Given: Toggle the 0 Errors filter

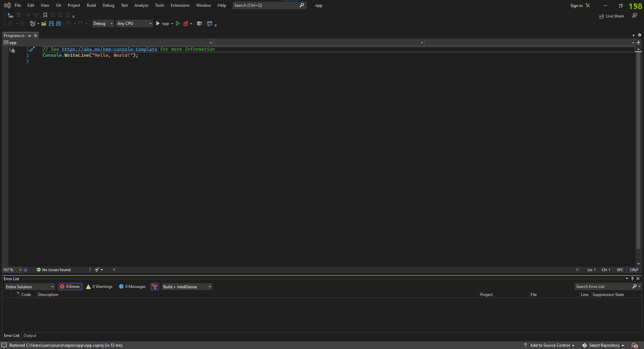Looking at the screenshot, I should pos(70,287).
